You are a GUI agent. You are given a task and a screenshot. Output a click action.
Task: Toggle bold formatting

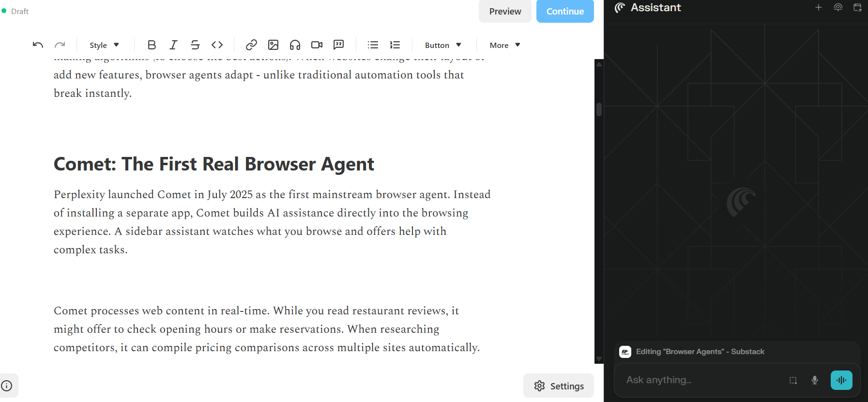tap(152, 45)
